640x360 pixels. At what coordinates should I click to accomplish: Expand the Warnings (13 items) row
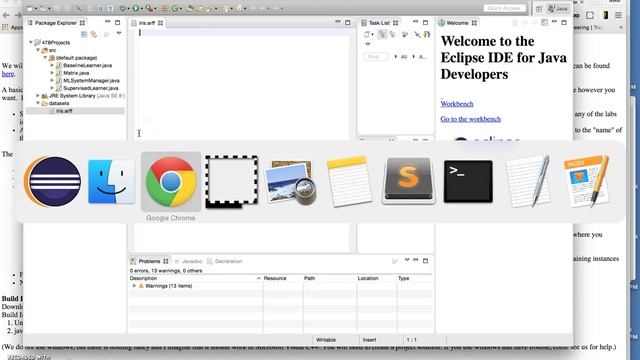pos(134,286)
